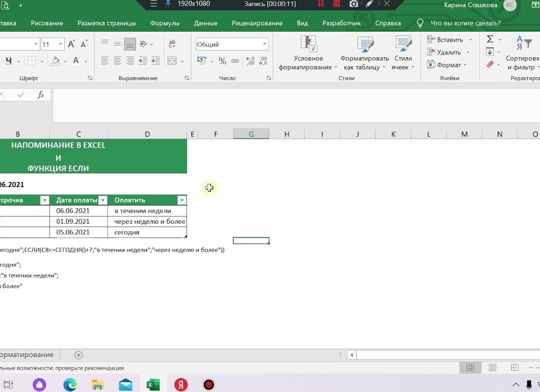Click the insert function fx button
Viewport: 540px width, 392px height.
[41, 95]
